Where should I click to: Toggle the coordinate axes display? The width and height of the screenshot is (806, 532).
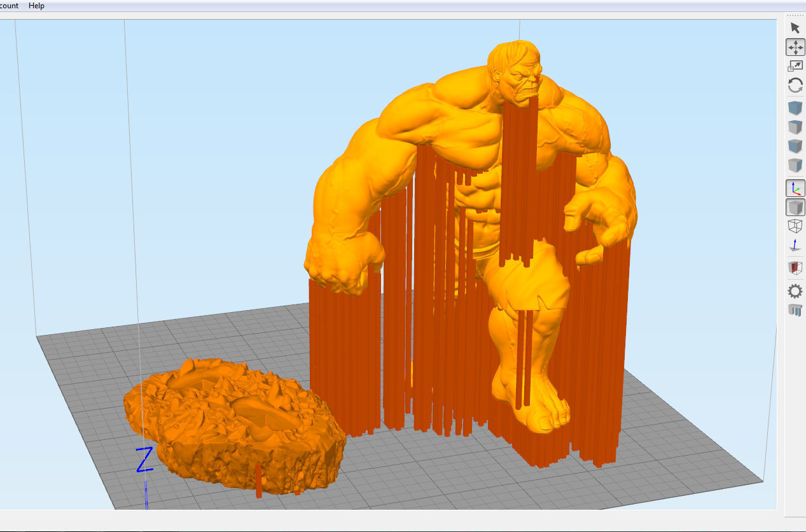795,188
